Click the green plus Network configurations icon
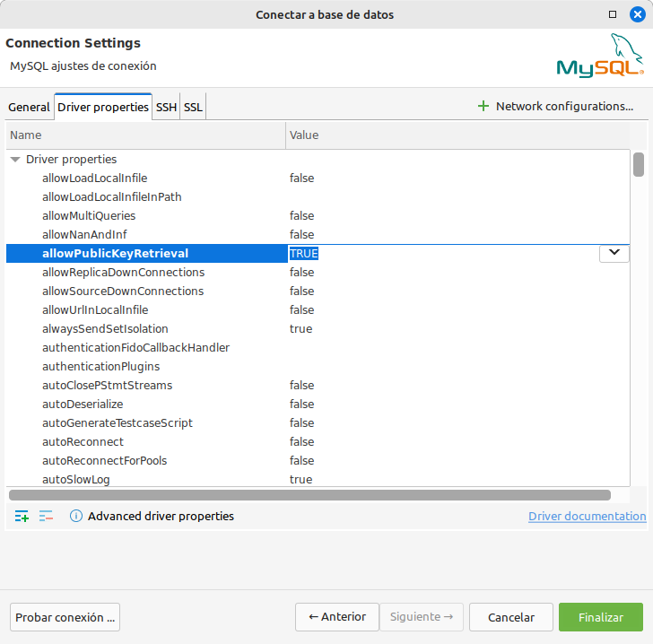The width and height of the screenshot is (653, 644). (483, 106)
